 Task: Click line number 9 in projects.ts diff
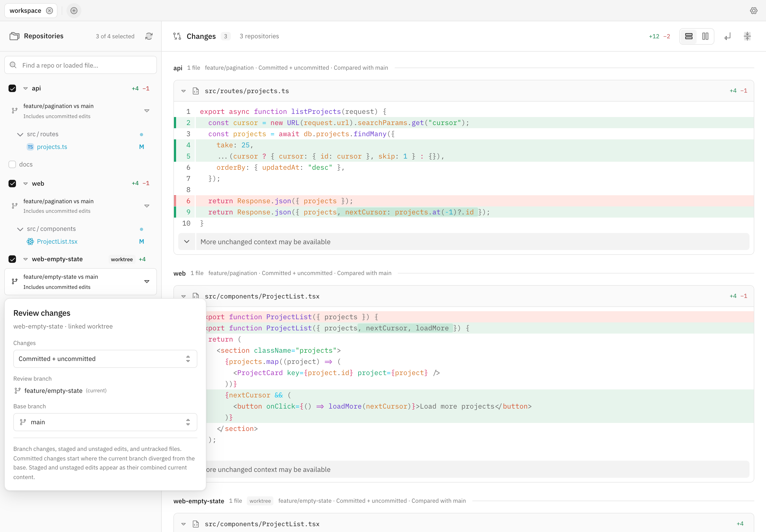pos(188,212)
